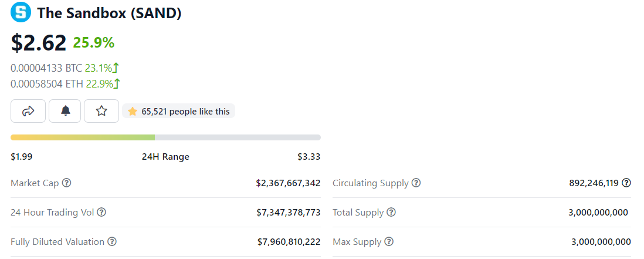Click the 65,521 people like this badge
This screenshot has height=259, width=644.
179,111
